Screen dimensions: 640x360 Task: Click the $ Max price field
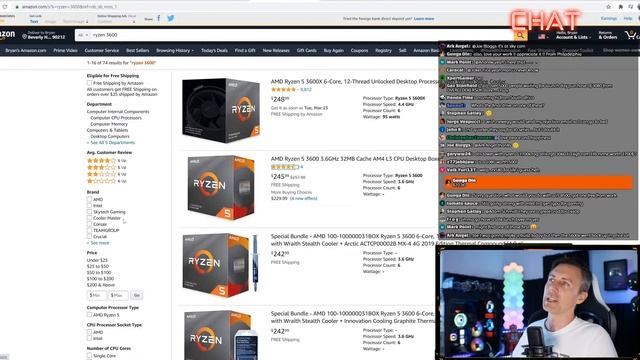[118, 295]
